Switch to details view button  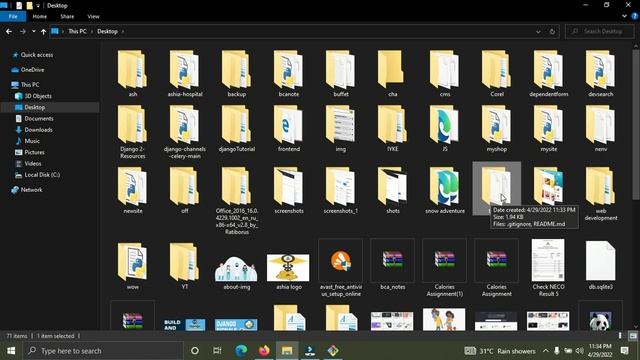click(x=620, y=336)
